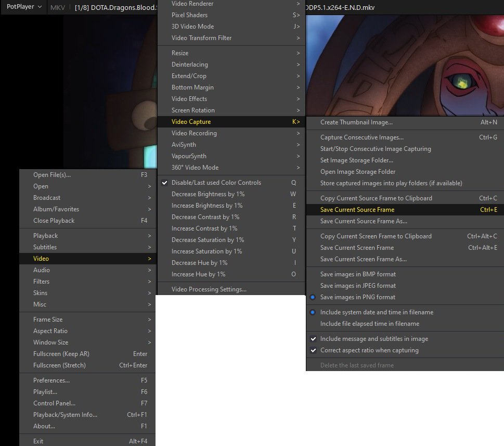
Task: Choose Save Current Source Frame As...
Action: [405, 221]
